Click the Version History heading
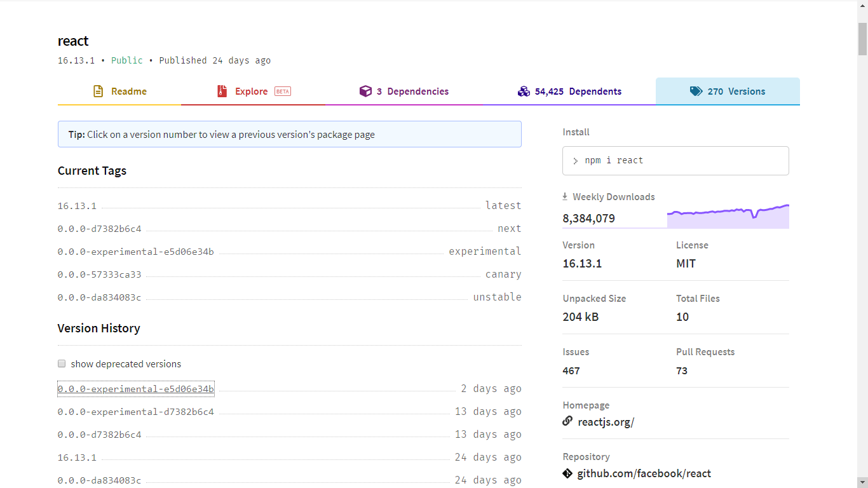The width and height of the screenshot is (868, 488). (99, 329)
